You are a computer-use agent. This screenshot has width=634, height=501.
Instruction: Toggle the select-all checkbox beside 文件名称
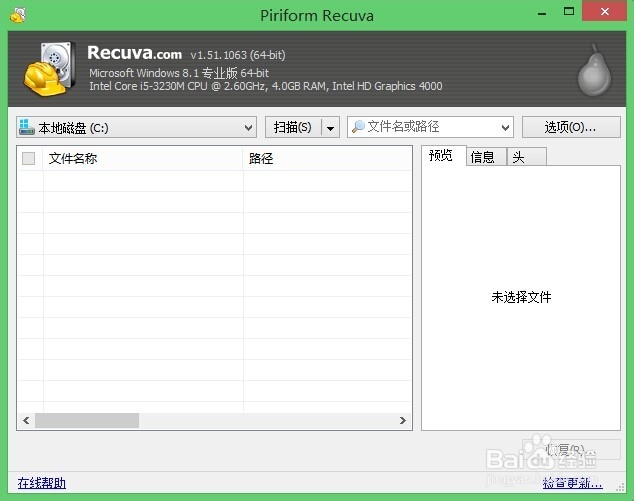(28, 158)
